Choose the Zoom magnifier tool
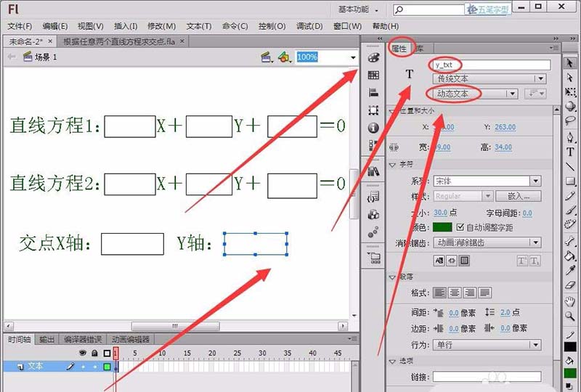 pos(571,317)
